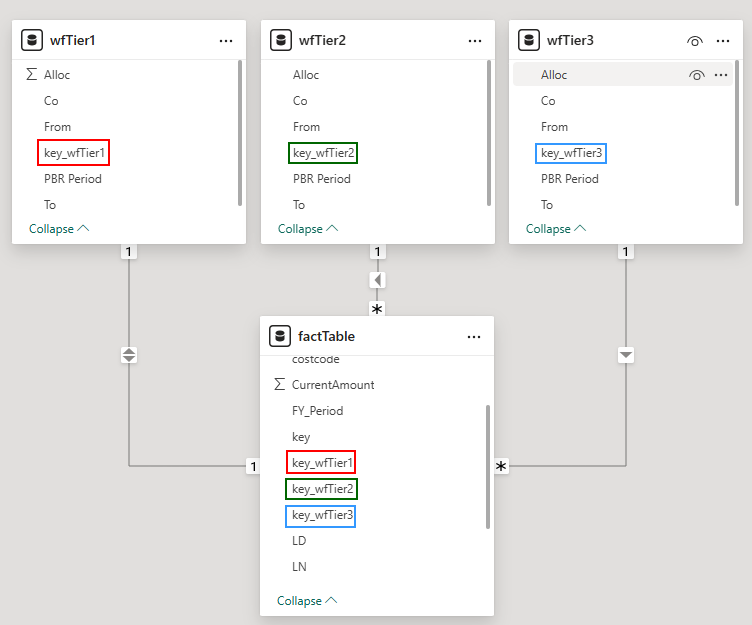Click sigma icon beside CurrentAmount

coord(280,384)
